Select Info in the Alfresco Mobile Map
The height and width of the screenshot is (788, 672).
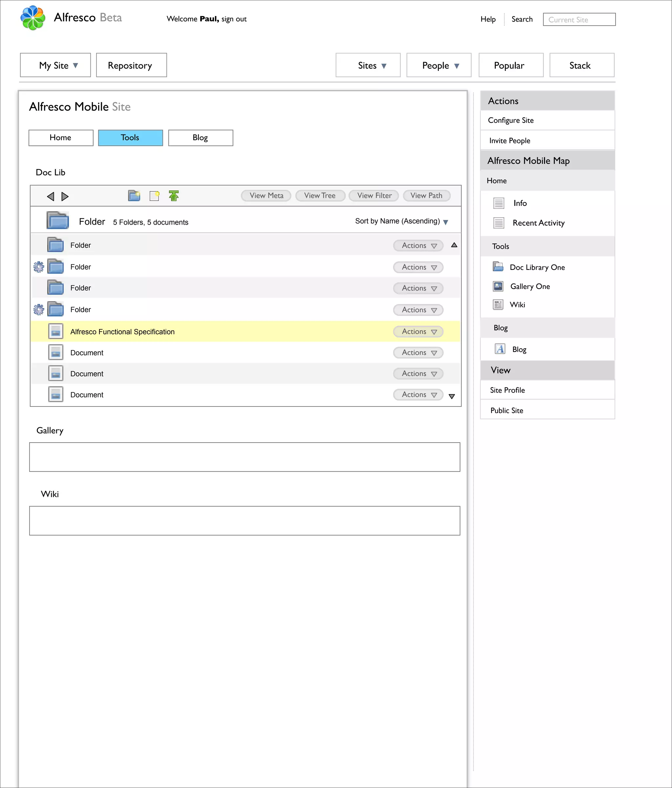click(x=520, y=203)
